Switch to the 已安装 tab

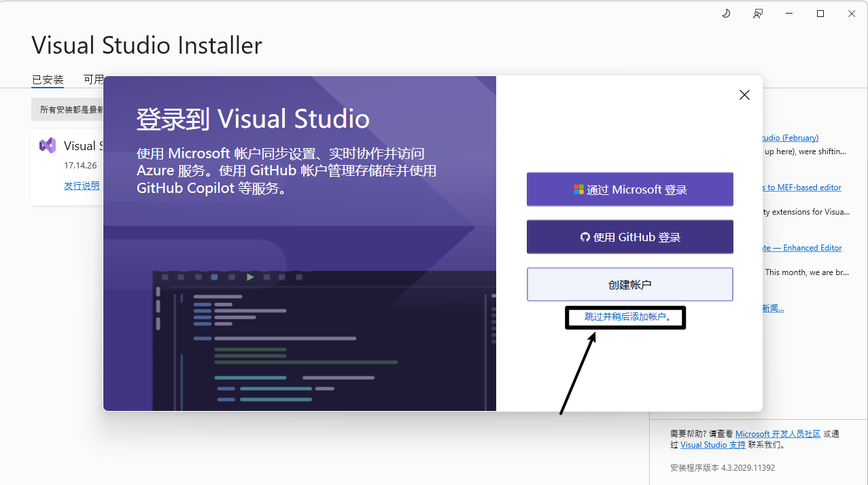pyautogui.click(x=48, y=79)
